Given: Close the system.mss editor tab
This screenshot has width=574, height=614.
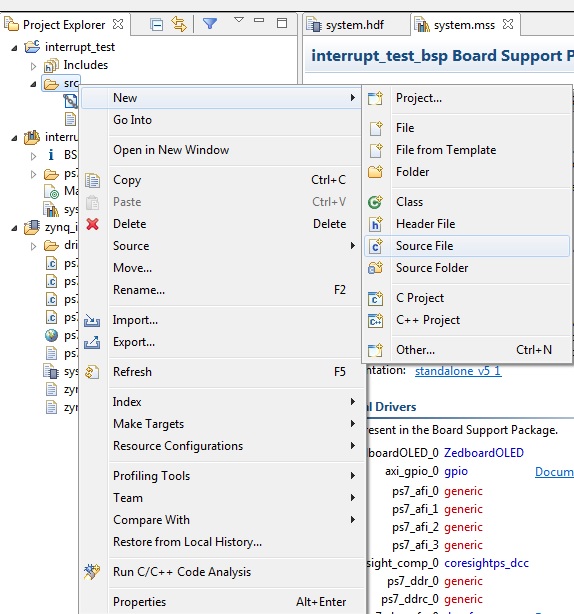Looking at the screenshot, I should click(x=507, y=24).
